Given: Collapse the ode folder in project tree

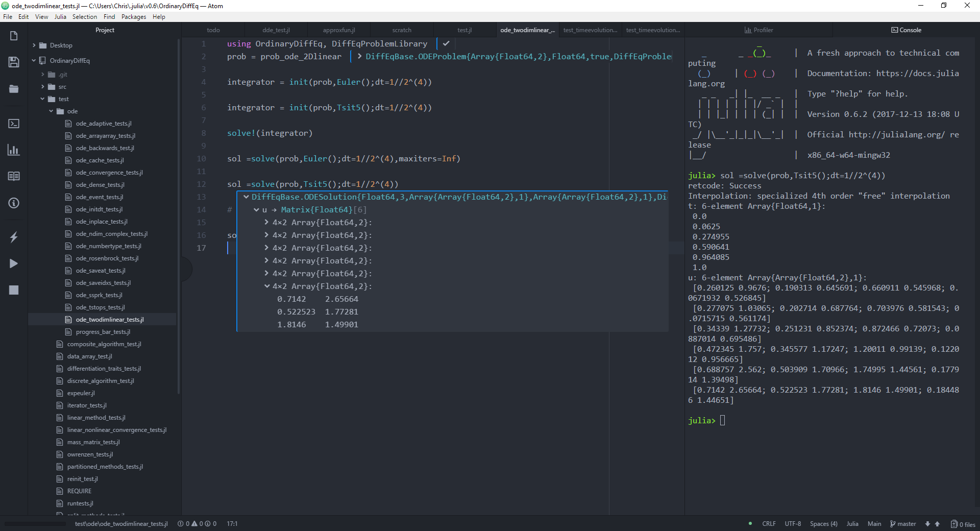Looking at the screenshot, I should pos(51,111).
